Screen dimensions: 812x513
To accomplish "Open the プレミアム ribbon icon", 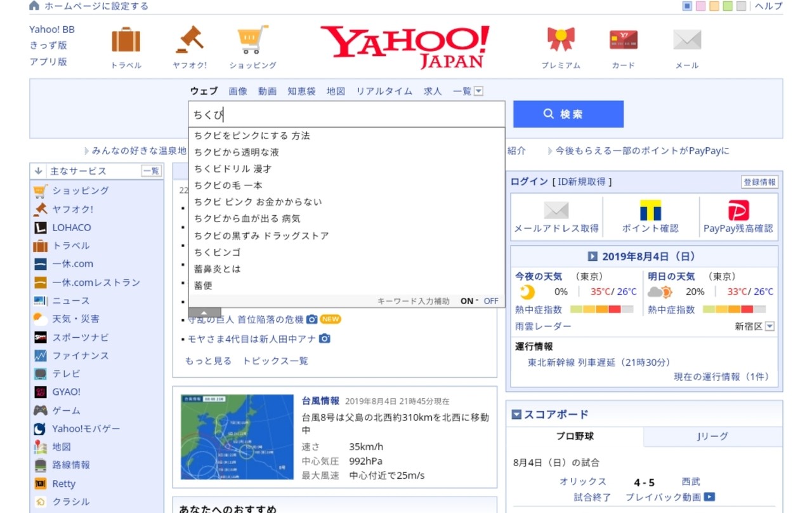I will [561, 39].
